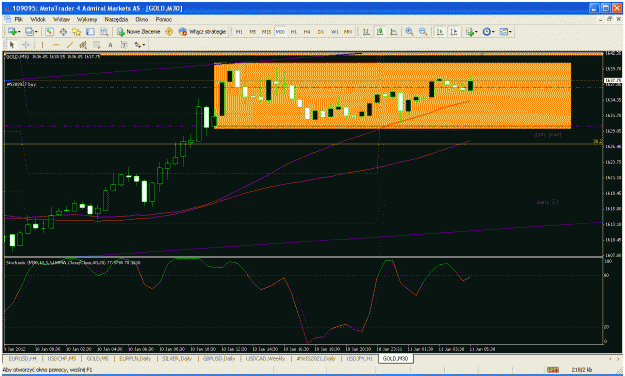Click the new chart icon

(x=12, y=31)
